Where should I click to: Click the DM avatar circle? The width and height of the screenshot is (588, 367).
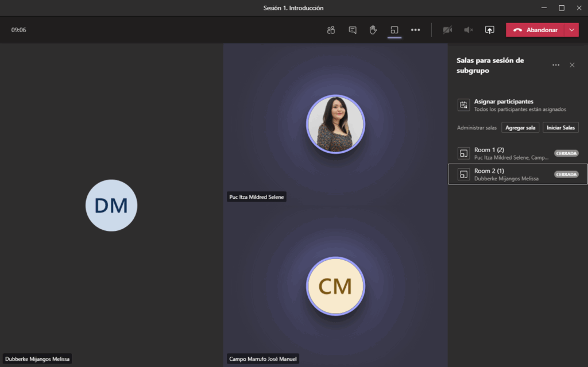point(111,206)
